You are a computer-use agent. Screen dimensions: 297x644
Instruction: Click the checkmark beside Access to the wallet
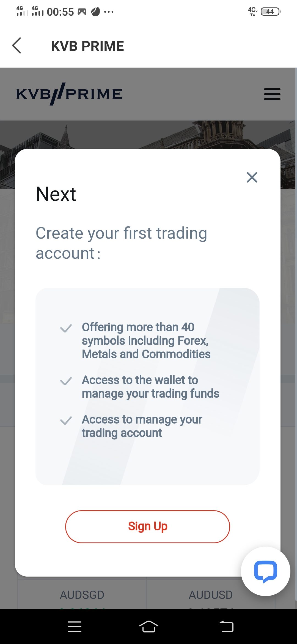tap(66, 381)
